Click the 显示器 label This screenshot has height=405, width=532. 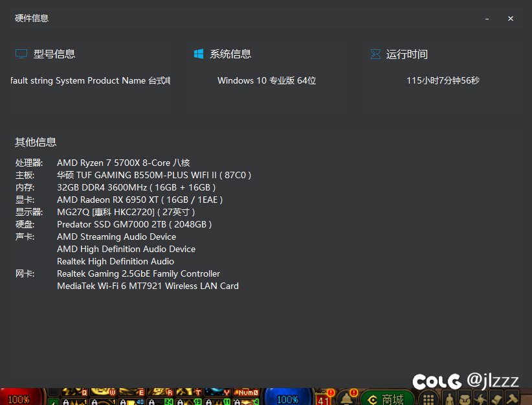click(29, 212)
